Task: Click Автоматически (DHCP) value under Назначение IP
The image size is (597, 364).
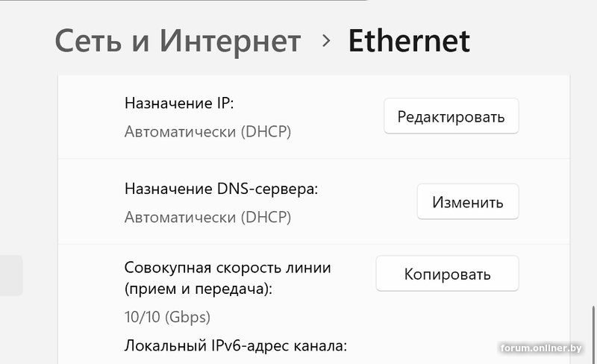Action: point(207,132)
